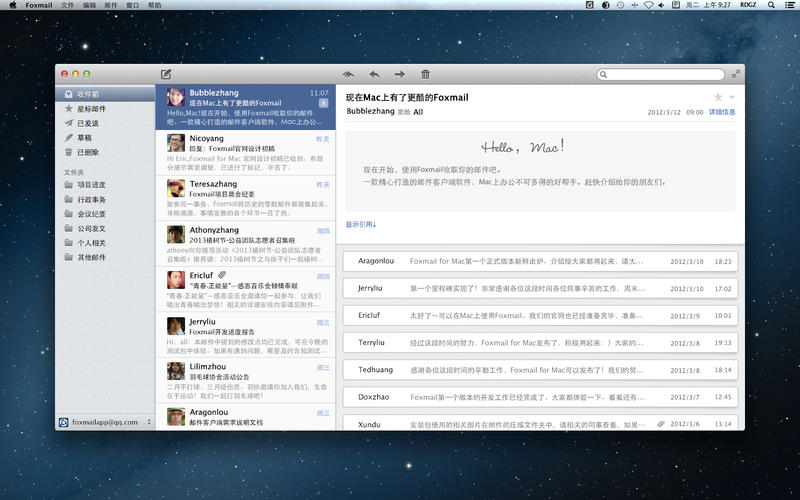Screen dimensions: 800x500
Task: Open the Xundu reply dated 2012/3/6
Action: pos(540,423)
